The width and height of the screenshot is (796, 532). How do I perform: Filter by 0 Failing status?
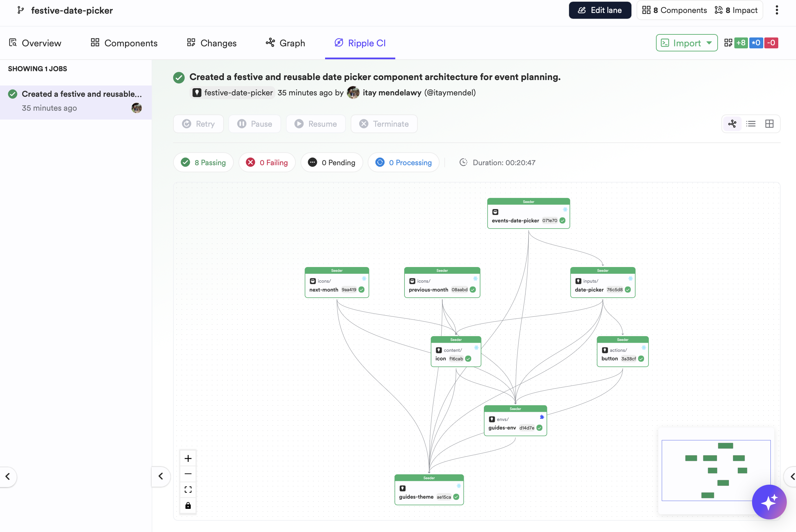267,162
